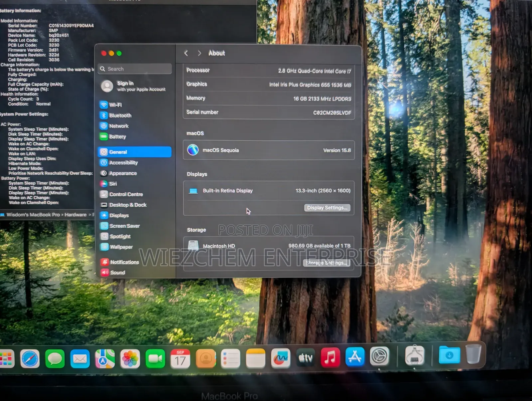Launch Safari from the Dock
Image resolution: width=532 pixels, height=401 pixels.
pyautogui.click(x=30, y=359)
